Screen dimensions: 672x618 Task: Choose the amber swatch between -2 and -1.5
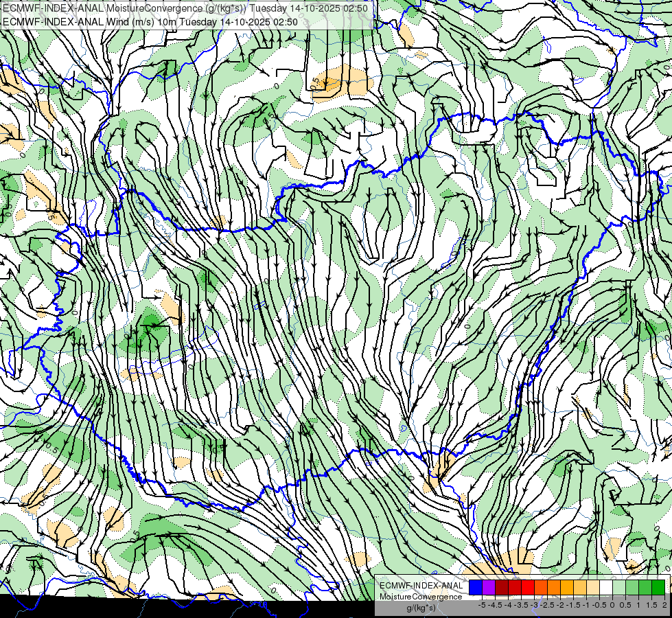coord(567,587)
